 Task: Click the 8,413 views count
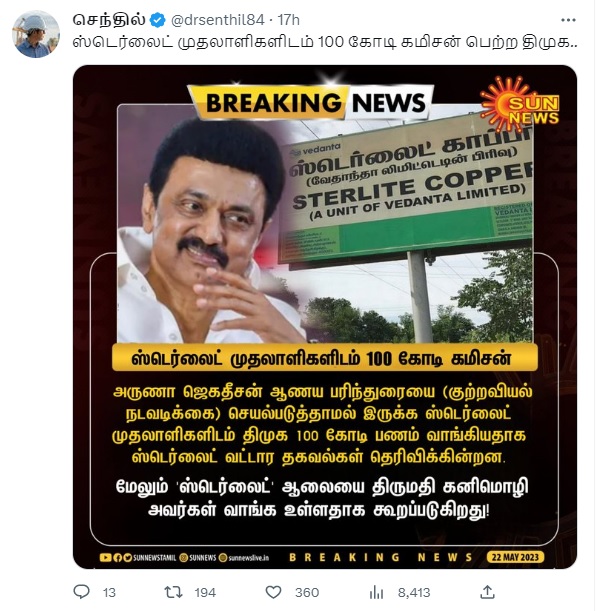pos(414,593)
